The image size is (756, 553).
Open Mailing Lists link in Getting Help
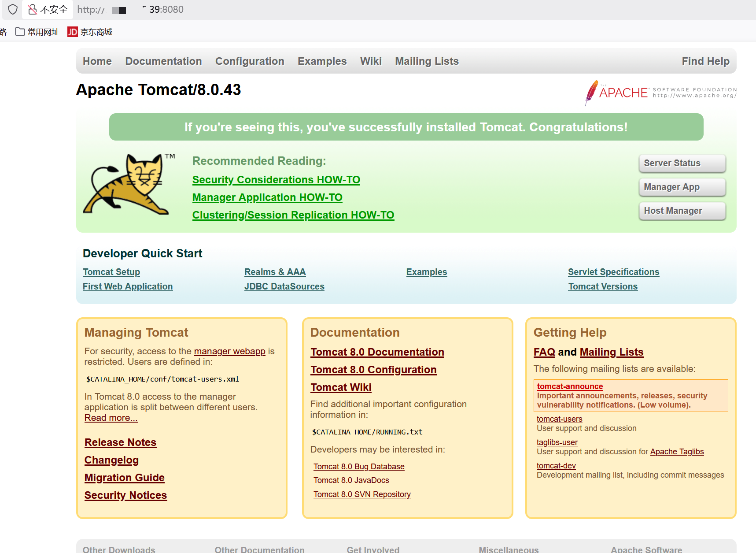click(x=612, y=352)
